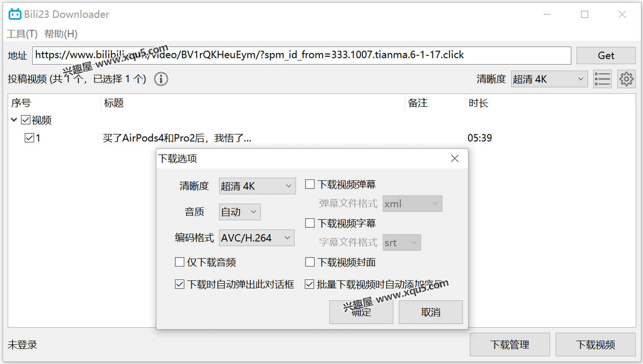Click the 下载视频 button
643x364 pixels.
pos(595,345)
